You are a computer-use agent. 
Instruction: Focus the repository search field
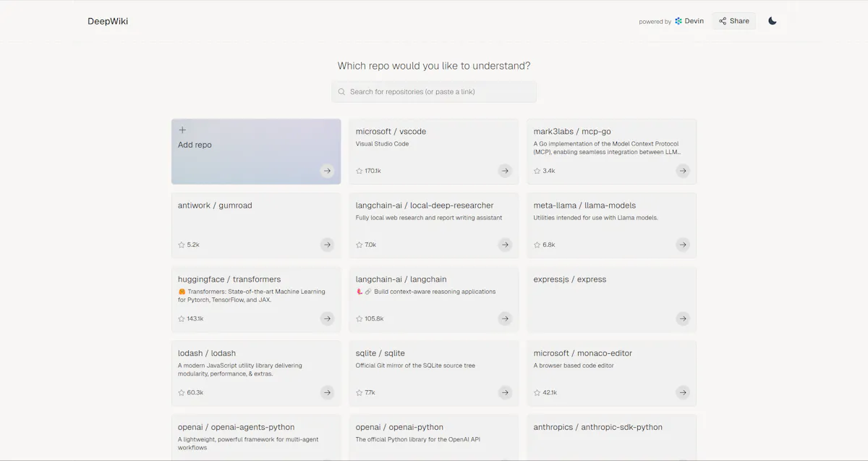coord(434,92)
